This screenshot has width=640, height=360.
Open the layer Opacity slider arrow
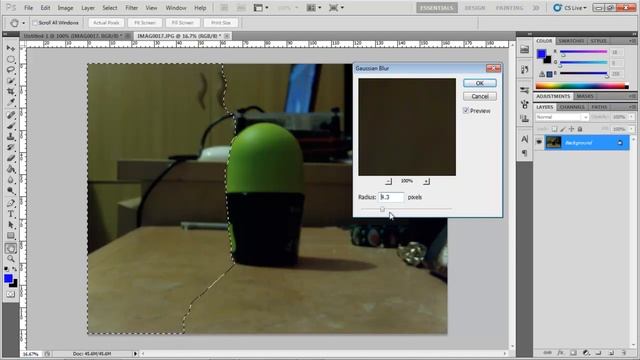tap(631, 117)
